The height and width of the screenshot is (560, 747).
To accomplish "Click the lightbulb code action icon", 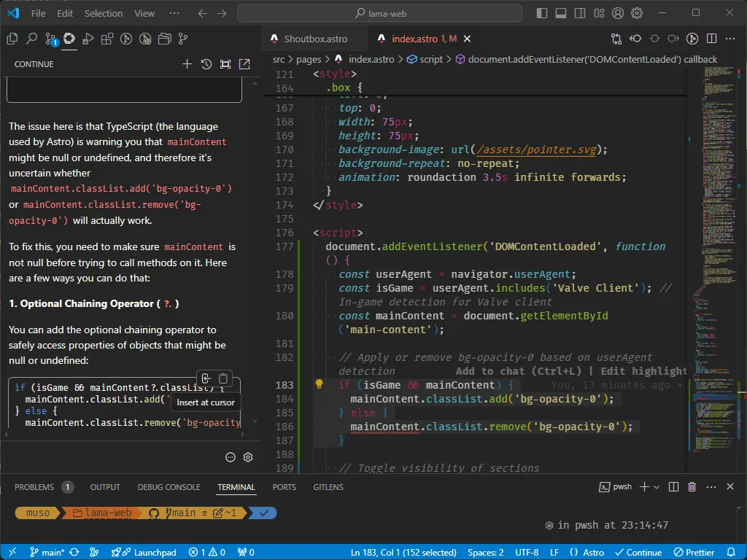I will click(x=319, y=385).
